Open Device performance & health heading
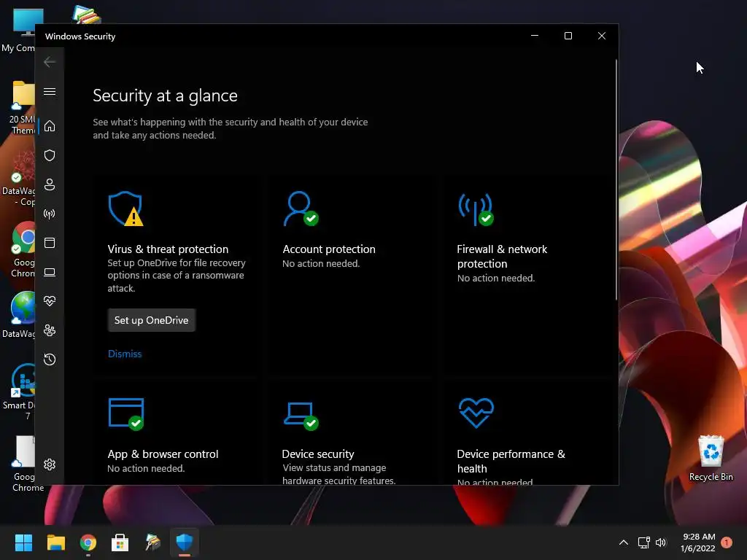Screen dimensions: 747x560 [x=511, y=462]
